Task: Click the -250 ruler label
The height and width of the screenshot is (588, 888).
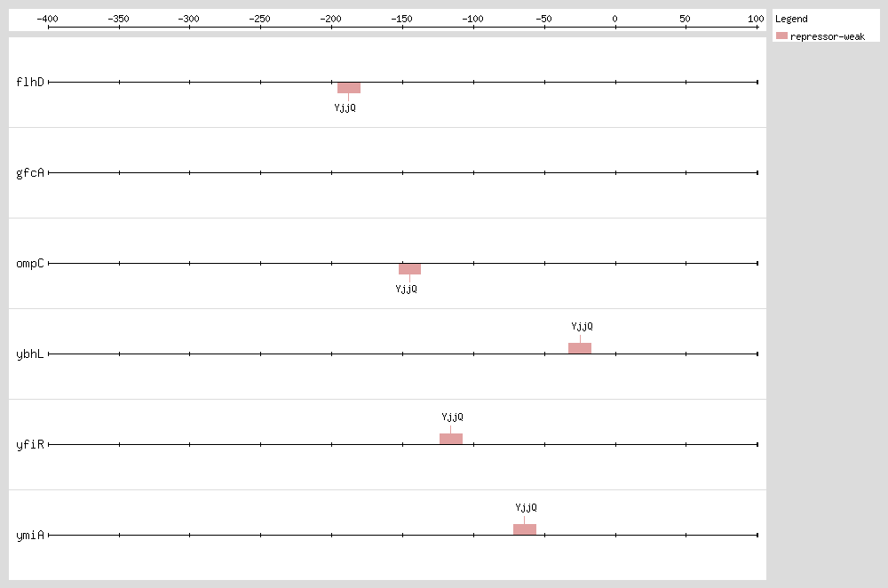Action: (x=260, y=19)
